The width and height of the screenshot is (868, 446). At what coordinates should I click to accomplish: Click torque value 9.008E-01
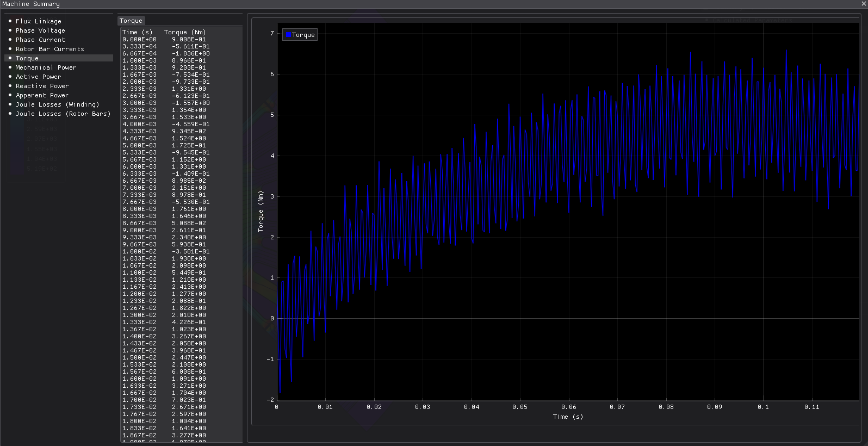tap(189, 39)
